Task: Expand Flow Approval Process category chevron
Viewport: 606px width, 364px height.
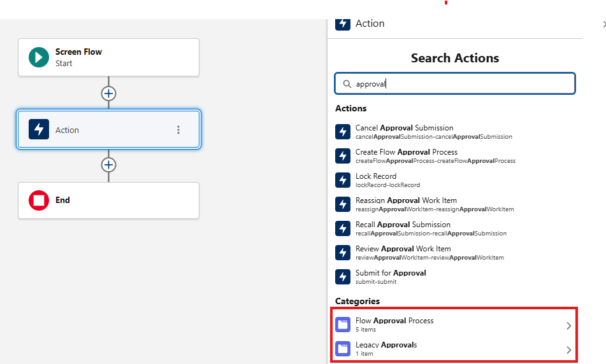Action: [568, 326]
